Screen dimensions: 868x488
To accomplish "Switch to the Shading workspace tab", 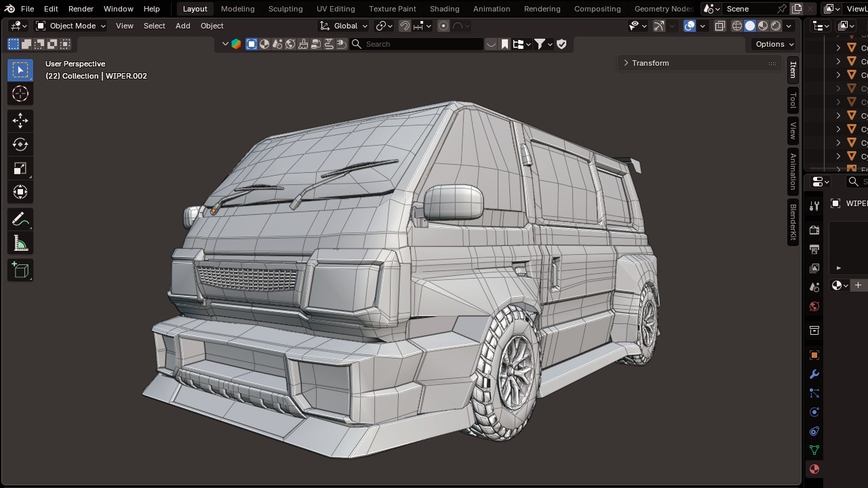I will pyautogui.click(x=444, y=9).
